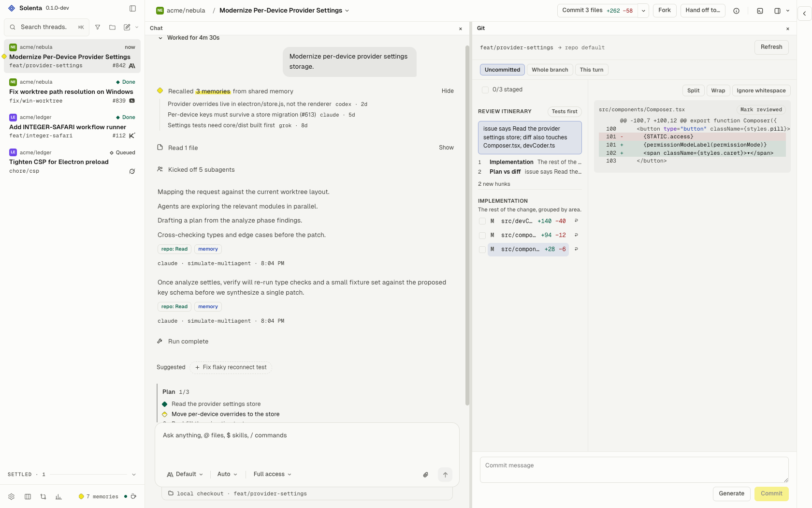Click the Refresh button in Git panel
This screenshot has width=812, height=508.
click(x=771, y=47)
